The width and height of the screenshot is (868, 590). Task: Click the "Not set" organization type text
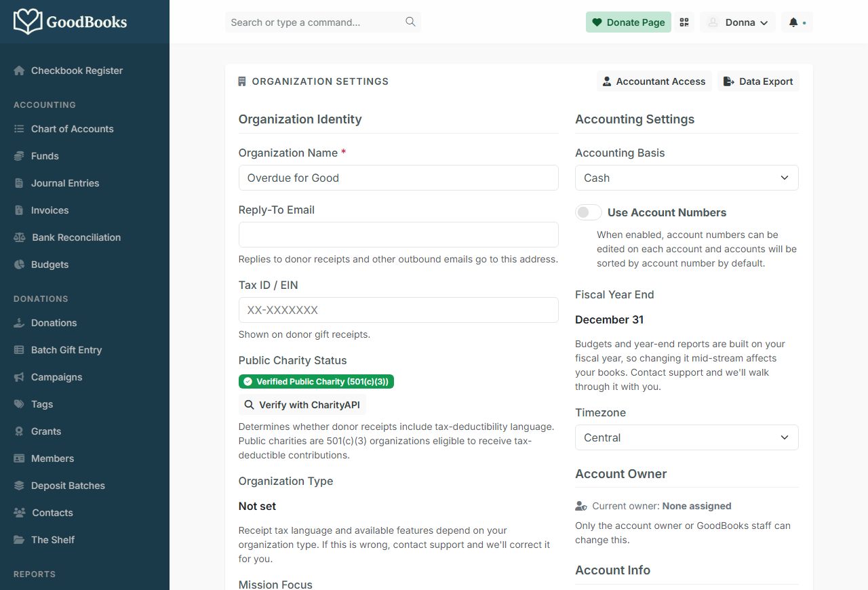[258, 506]
